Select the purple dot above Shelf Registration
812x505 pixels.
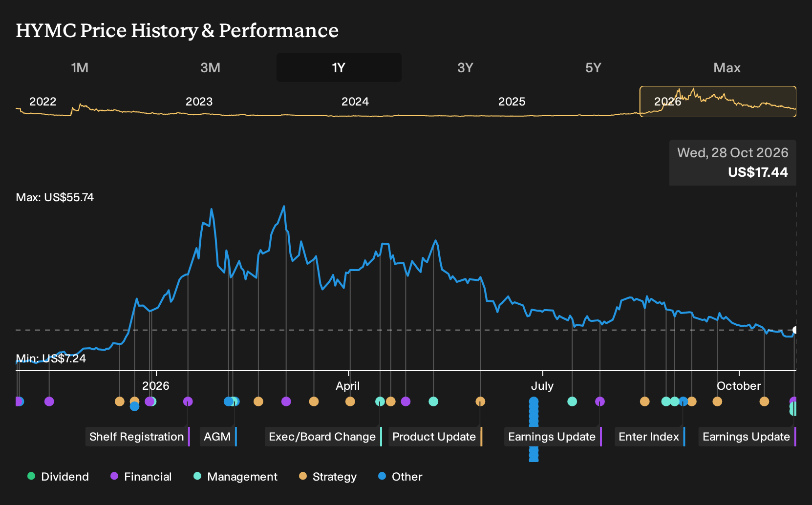[x=188, y=401]
